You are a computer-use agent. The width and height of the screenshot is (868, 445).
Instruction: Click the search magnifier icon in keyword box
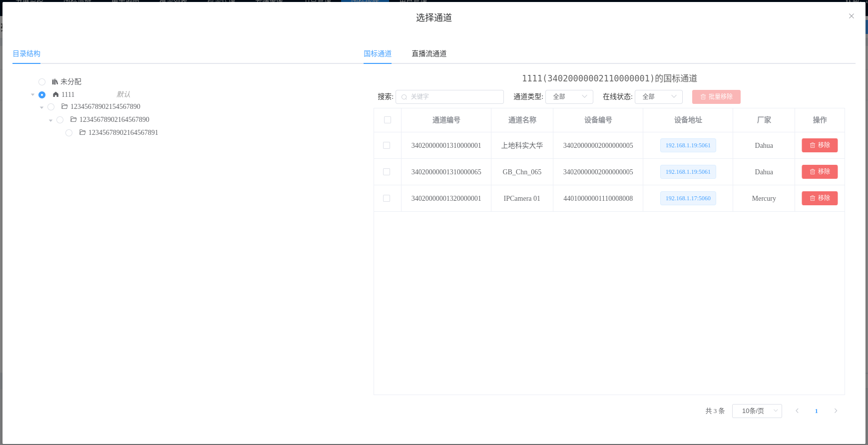404,97
